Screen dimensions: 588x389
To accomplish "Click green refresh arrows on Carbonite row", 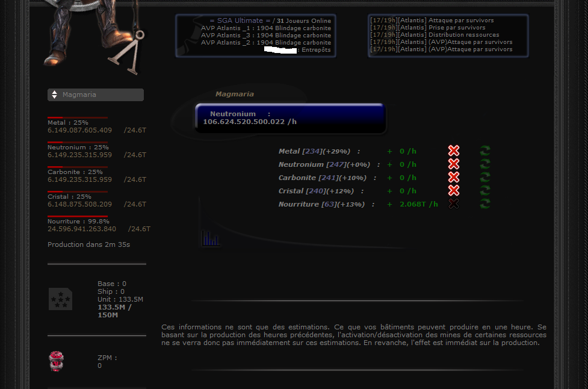I will tap(485, 177).
